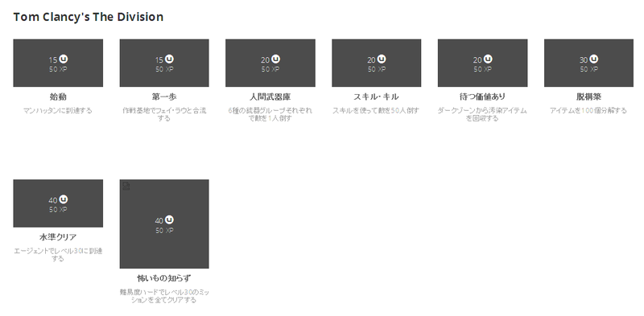Select the スキル・キル action thumbnail
Screen dimensions: 644x316
tap(377, 63)
